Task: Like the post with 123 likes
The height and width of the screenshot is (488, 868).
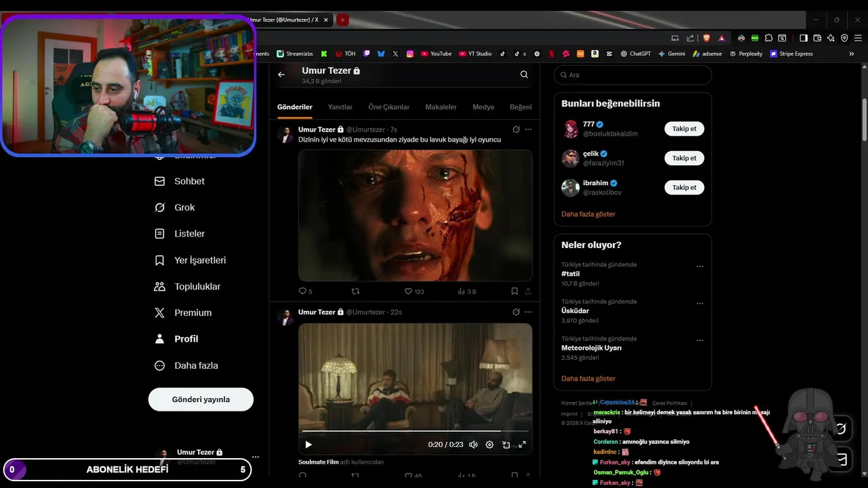Action: [x=414, y=291]
